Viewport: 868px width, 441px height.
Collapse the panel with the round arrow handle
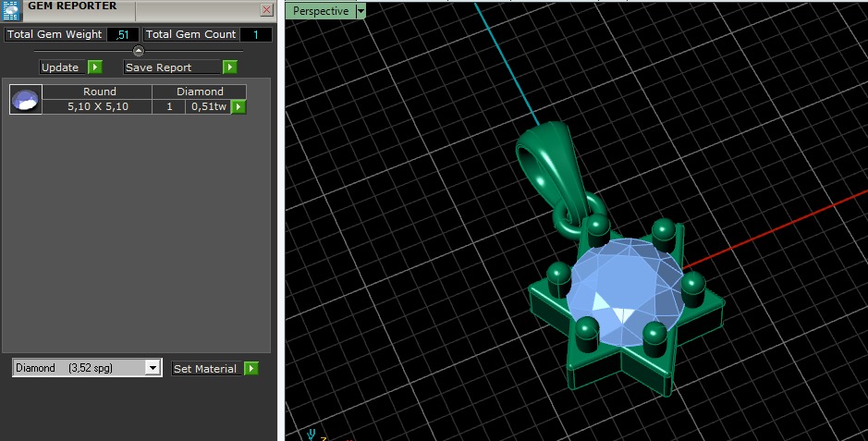coord(139,51)
